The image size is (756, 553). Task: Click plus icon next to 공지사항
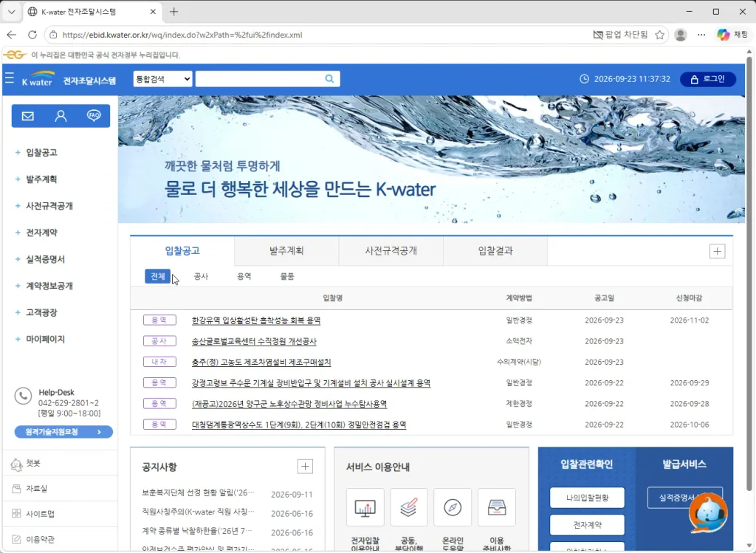(x=305, y=466)
